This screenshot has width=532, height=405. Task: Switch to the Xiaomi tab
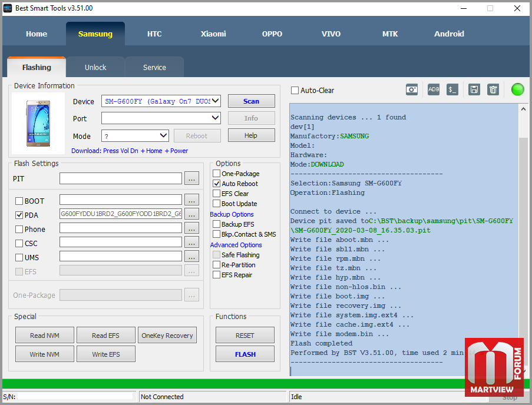pos(213,34)
